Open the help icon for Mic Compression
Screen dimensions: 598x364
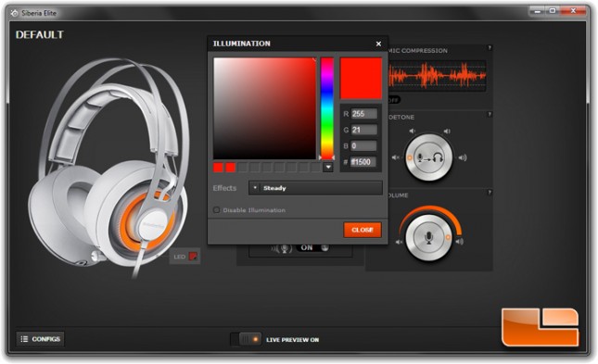click(x=490, y=48)
